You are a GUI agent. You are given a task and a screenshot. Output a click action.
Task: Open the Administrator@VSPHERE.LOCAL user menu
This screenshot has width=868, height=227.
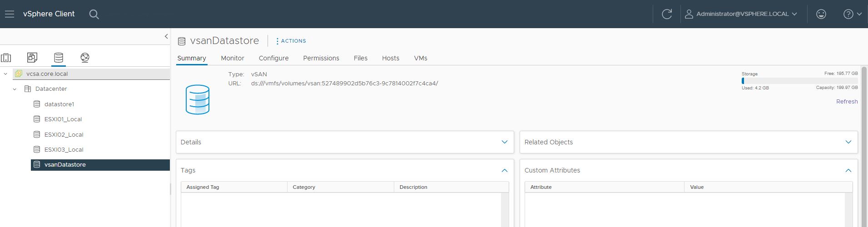tap(741, 14)
